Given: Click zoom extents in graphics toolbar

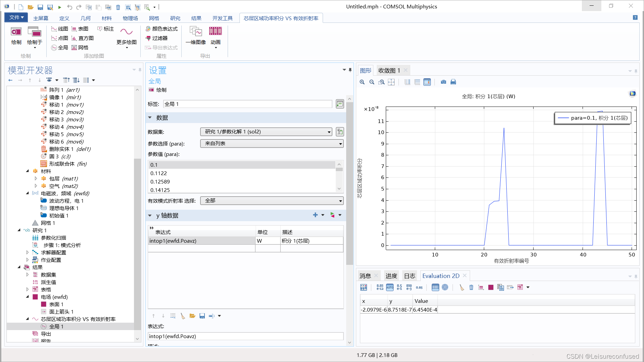Looking at the screenshot, I should [x=391, y=82].
